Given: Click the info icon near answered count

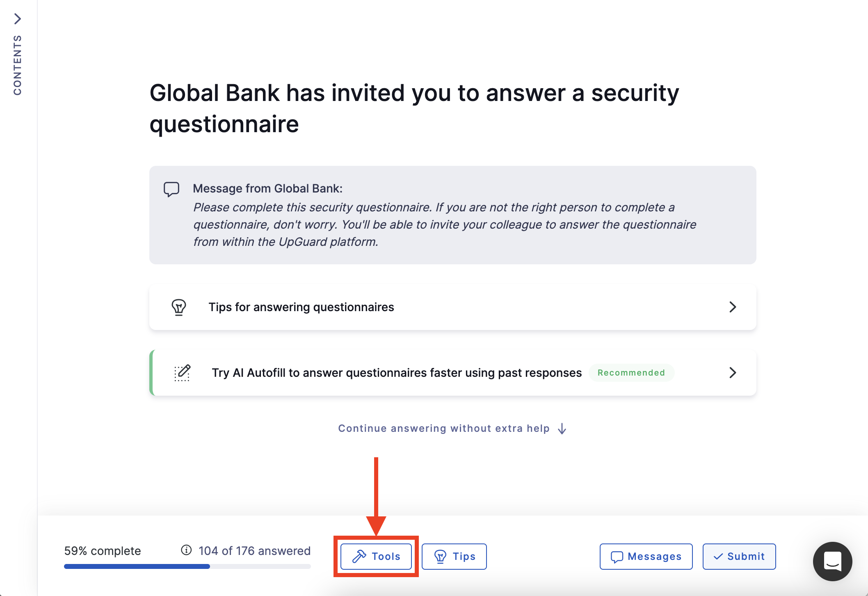Looking at the screenshot, I should pyautogui.click(x=185, y=550).
